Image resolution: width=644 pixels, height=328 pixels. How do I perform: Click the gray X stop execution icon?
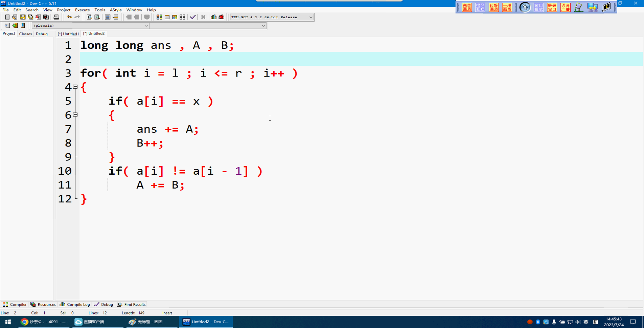click(203, 17)
